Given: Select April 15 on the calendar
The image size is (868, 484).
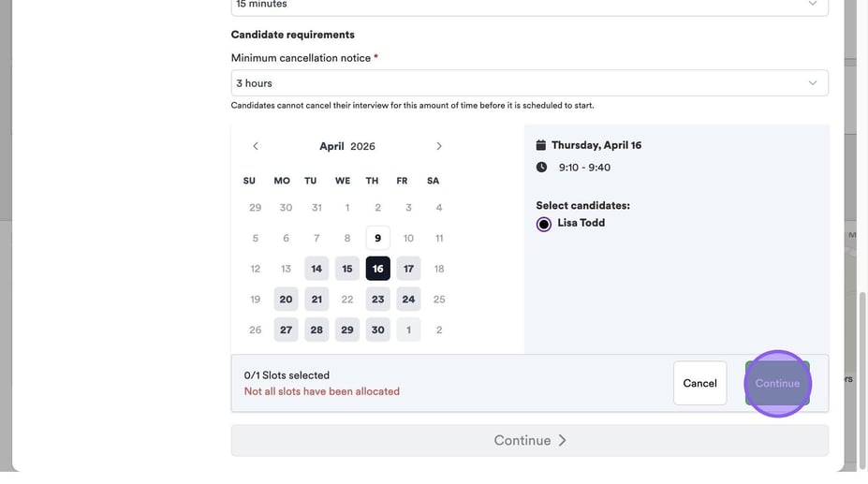Looking at the screenshot, I should click(347, 269).
